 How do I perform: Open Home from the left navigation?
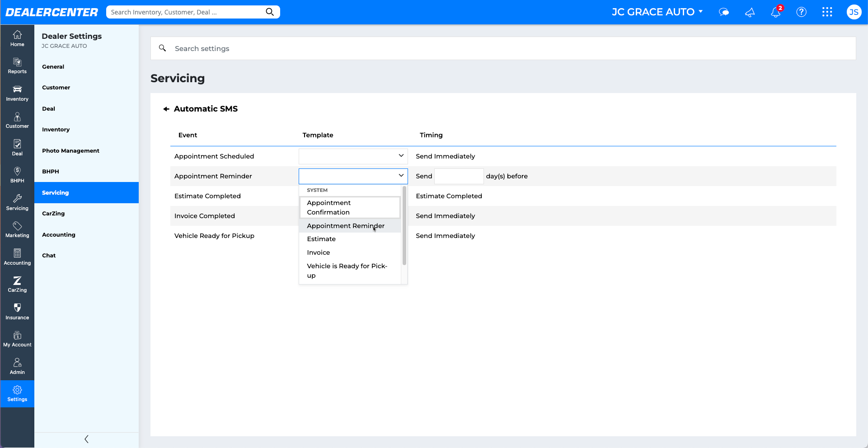tap(17, 38)
